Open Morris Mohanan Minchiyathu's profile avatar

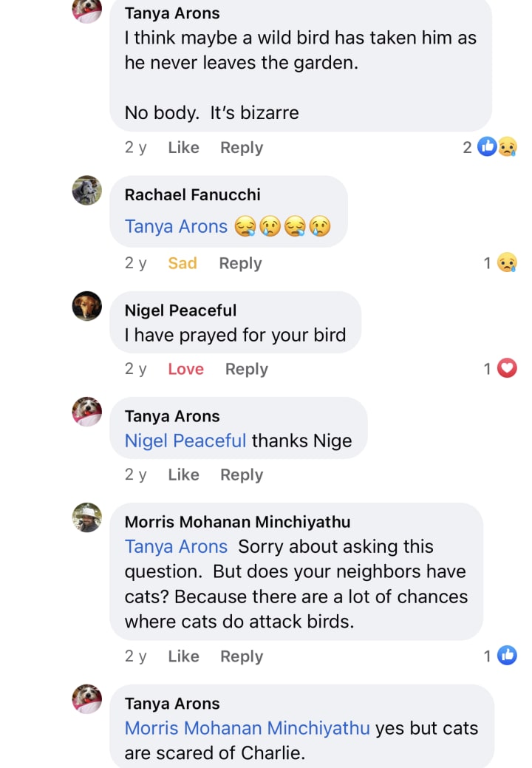click(x=86, y=517)
